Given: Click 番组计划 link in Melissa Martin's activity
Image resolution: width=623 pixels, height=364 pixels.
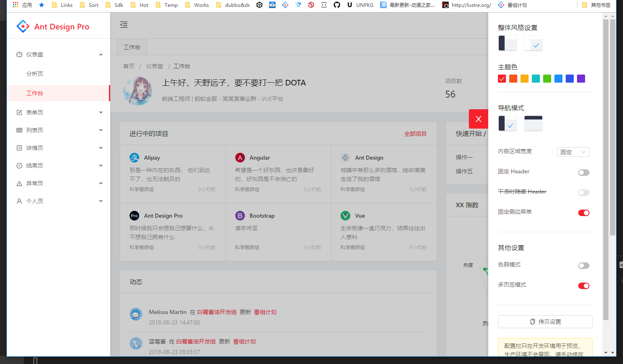Looking at the screenshot, I should pos(265,312).
